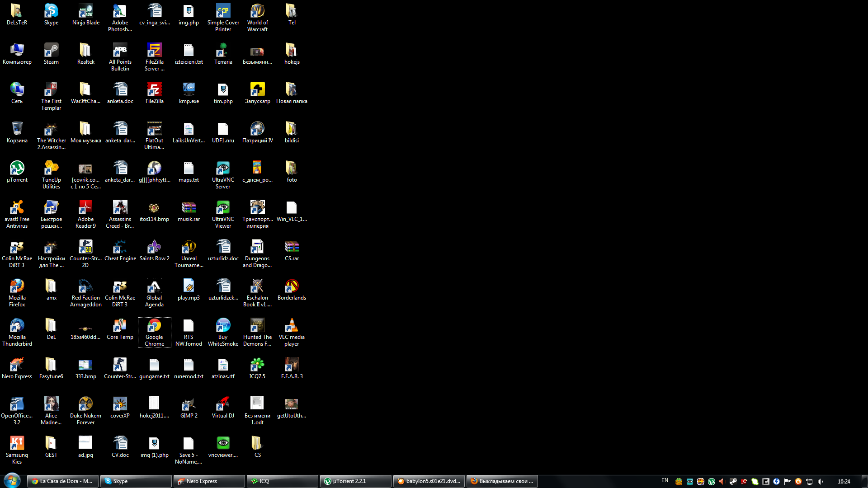Select the Global Agenda icon

[154, 293]
